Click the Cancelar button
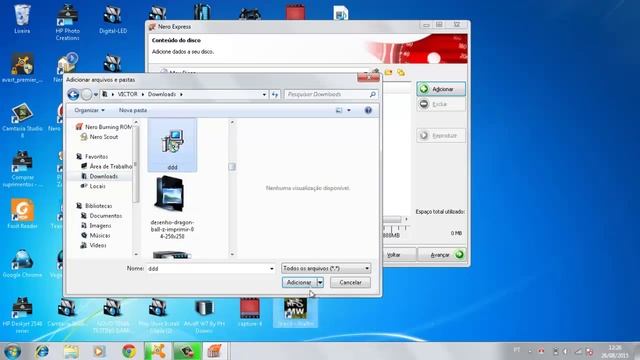The width and height of the screenshot is (640, 360). point(350,282)
